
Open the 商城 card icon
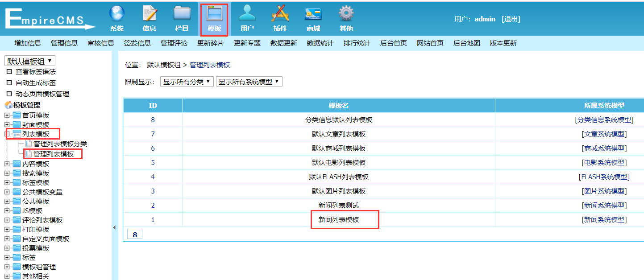click(x=313, y=14)
